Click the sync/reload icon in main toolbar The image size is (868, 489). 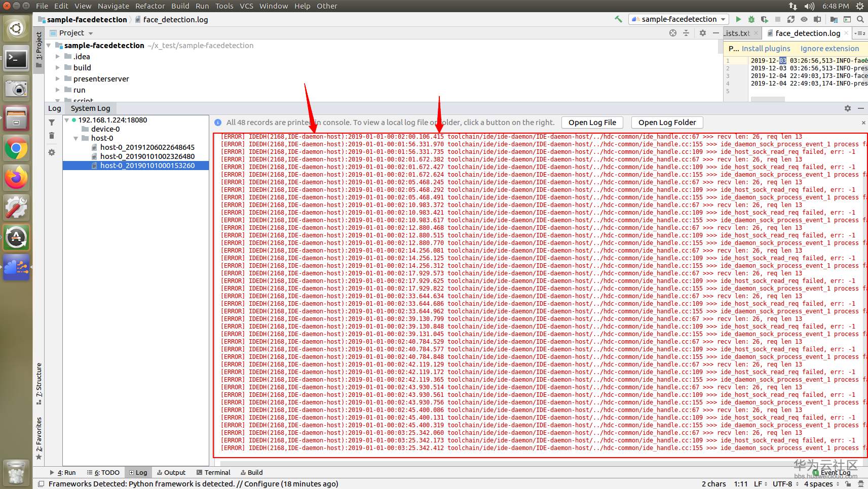tap(791, 19)
